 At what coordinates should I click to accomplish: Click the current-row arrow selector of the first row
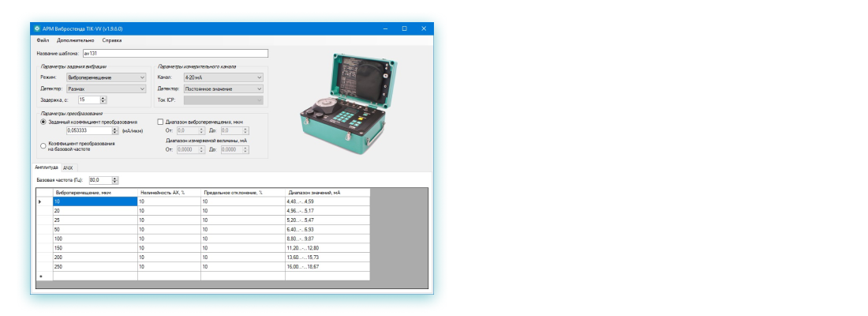[44, 201]
